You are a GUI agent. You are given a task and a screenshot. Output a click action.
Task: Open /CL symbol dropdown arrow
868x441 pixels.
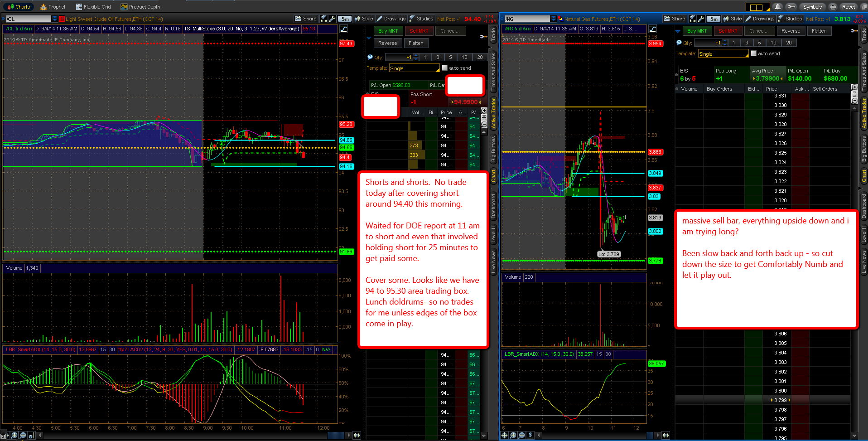tap(55, 19)
